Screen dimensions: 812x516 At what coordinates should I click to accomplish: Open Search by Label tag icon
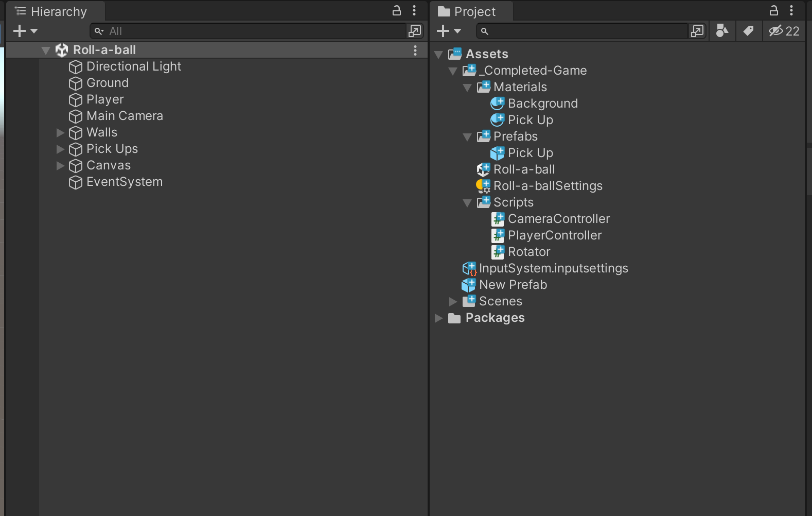(748, 31)
